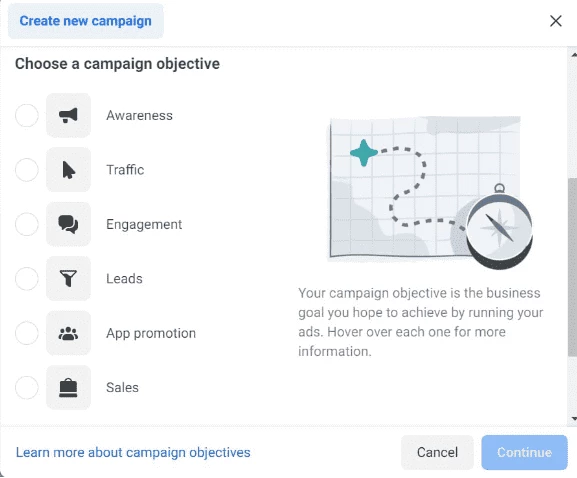Click the Cancel button

tap(437, 452)
